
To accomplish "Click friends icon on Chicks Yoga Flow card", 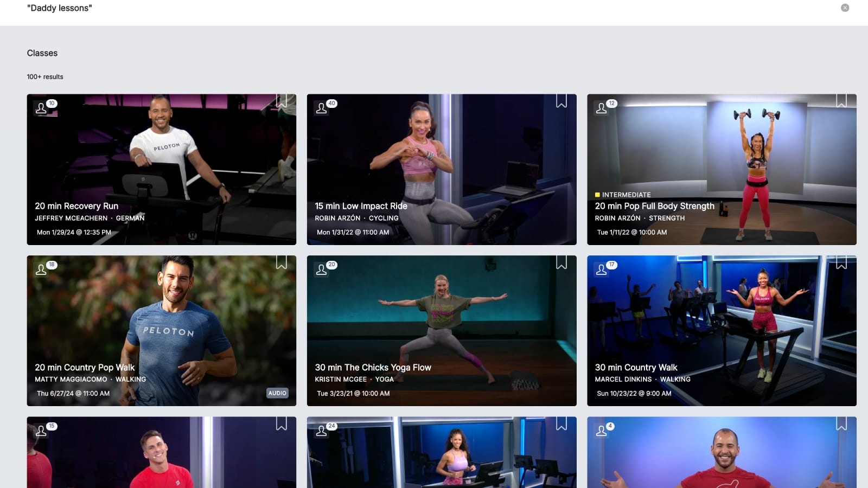I will (322, 269).
